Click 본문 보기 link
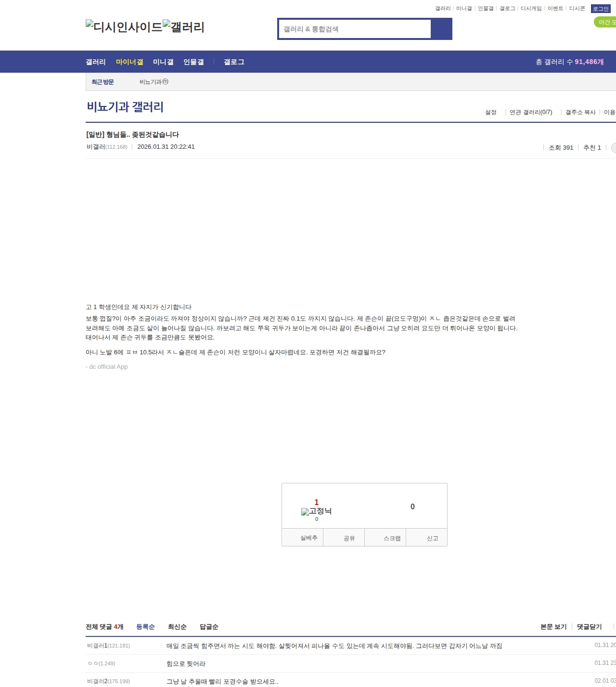The height and width of the screenshot is (687, 616). pyautogui.click(x=553, y=627)
